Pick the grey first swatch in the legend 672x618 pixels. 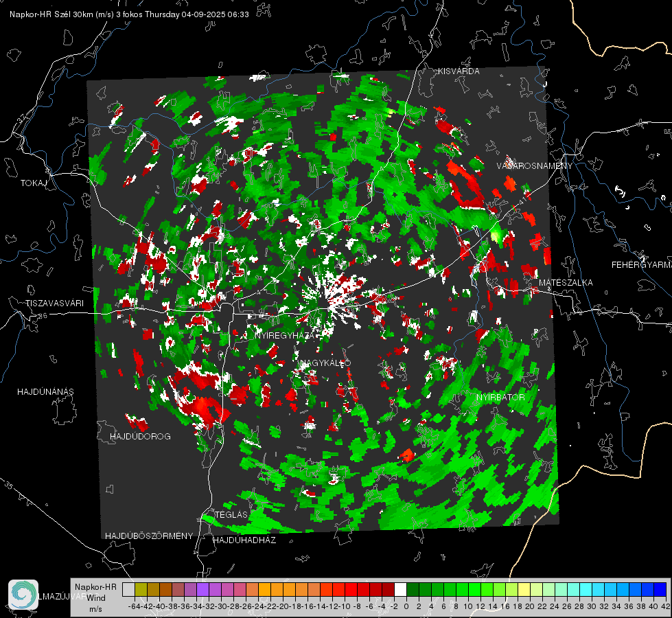click(x=128, y=589)
